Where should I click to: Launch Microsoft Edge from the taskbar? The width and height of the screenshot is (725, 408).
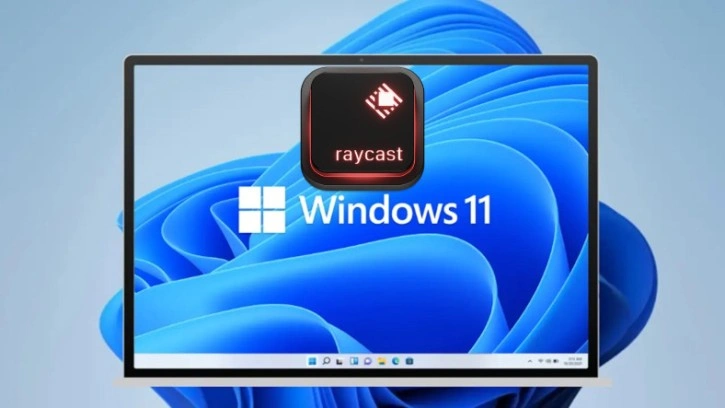coord(396,361)
